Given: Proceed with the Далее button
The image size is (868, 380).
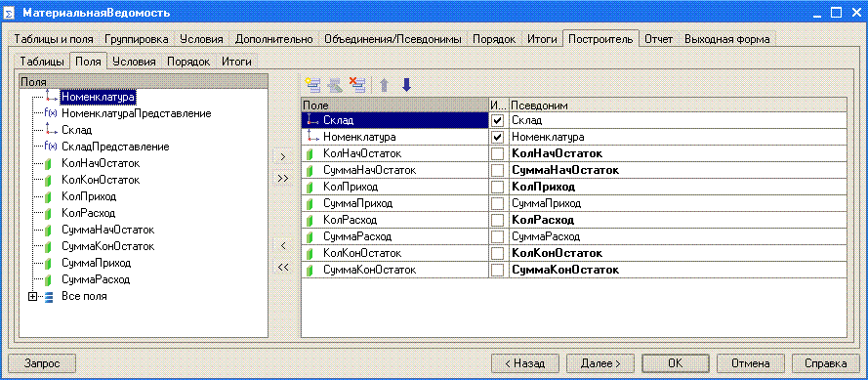Looking at the screenshot, I should tap(600, 363).
